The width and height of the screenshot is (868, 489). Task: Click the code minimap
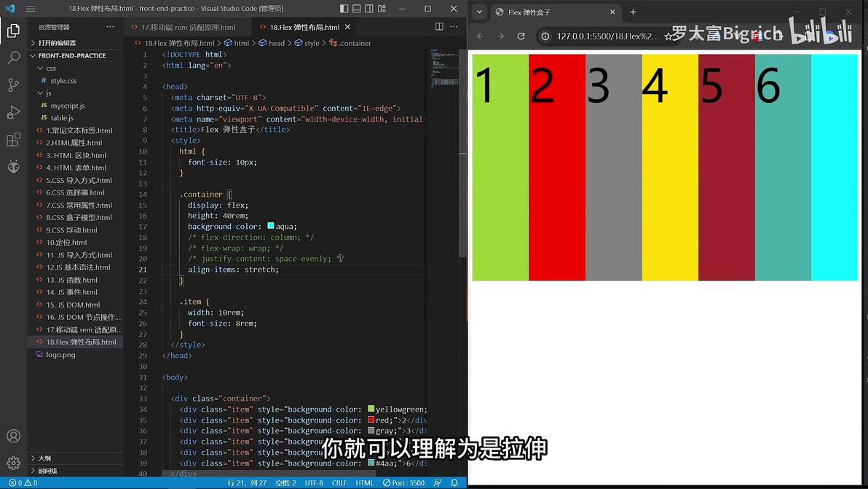click(444, 69)
